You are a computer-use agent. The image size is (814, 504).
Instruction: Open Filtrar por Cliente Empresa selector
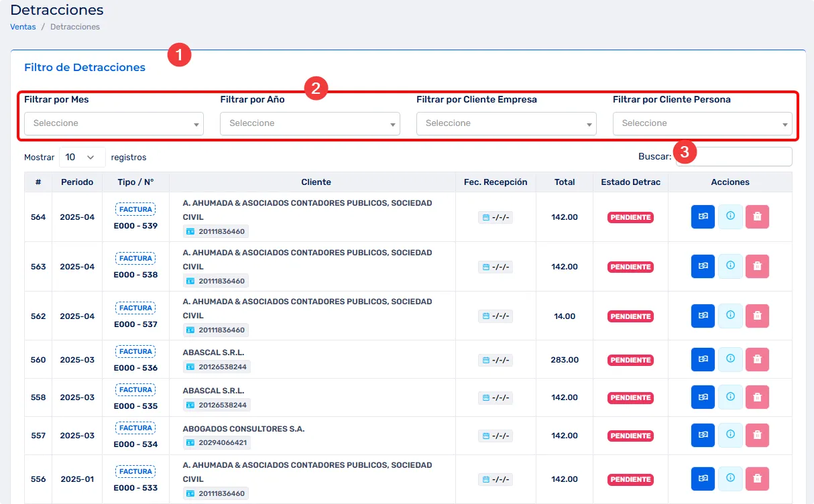[x=506, y=124]
